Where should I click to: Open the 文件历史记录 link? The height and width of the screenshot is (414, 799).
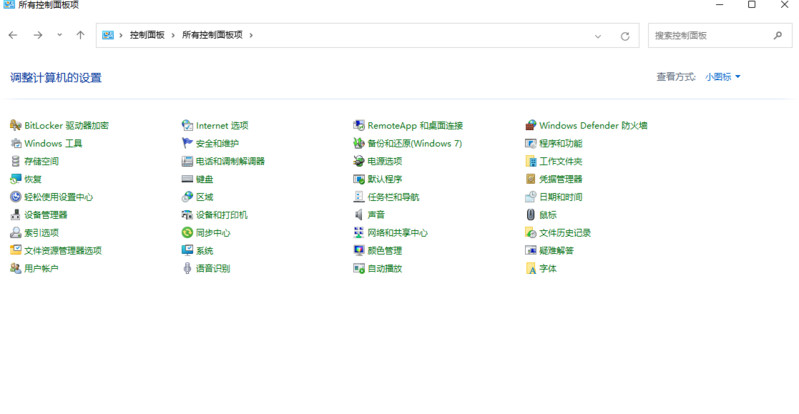tap(565, 232)
